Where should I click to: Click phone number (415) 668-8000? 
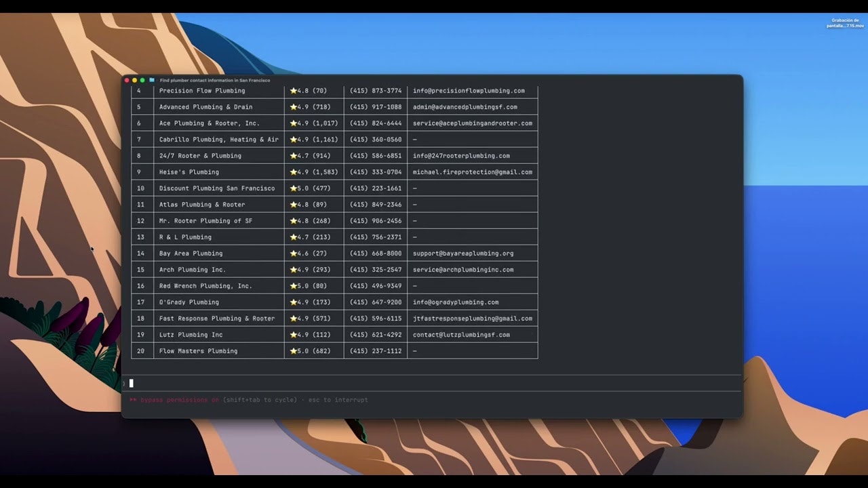pos(376,253)
